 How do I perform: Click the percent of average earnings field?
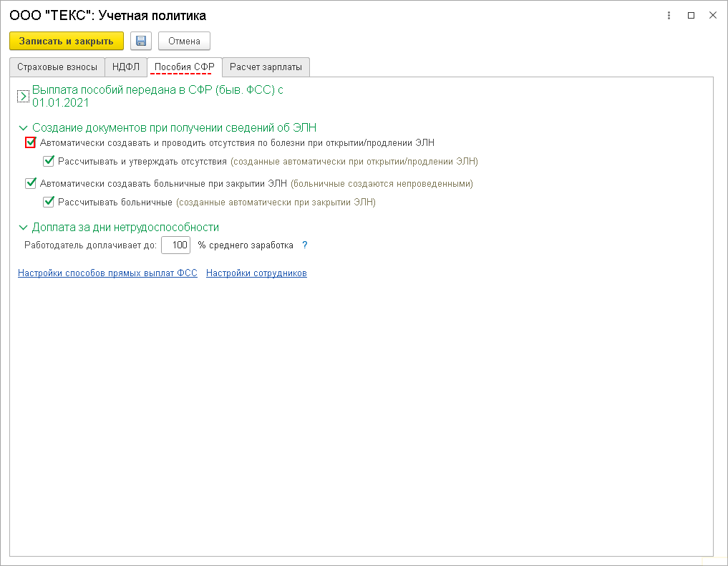(x=175, y=245)
